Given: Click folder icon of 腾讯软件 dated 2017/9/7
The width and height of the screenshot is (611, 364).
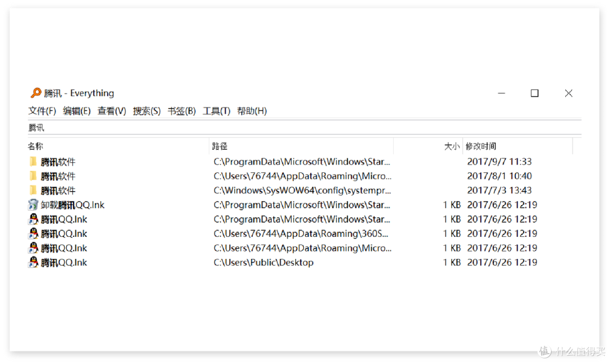Looking at the screenshot, I should pyautogui.click(x=33, y=161).
